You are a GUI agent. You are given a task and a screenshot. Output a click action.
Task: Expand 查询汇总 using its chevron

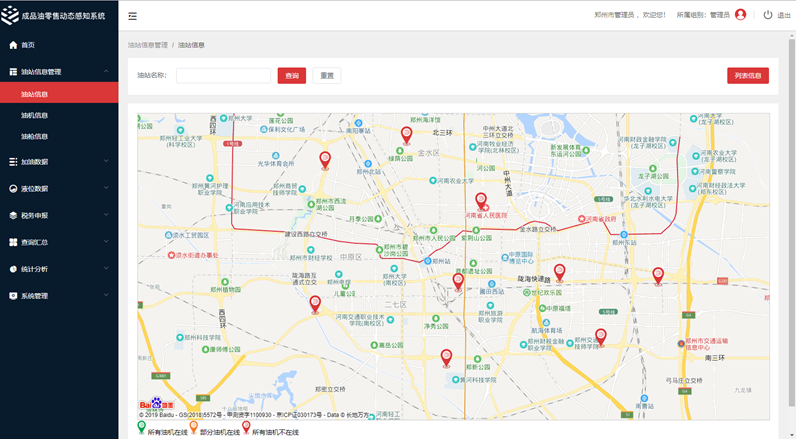click(106, 242)
